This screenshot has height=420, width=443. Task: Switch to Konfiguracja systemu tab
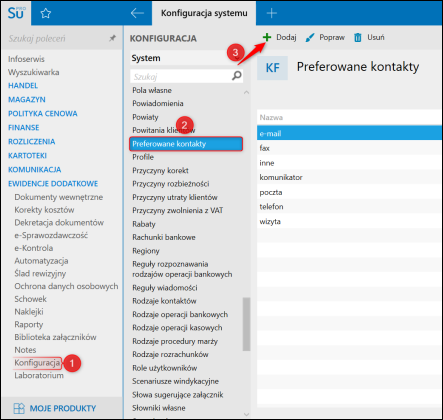(204, 13)
